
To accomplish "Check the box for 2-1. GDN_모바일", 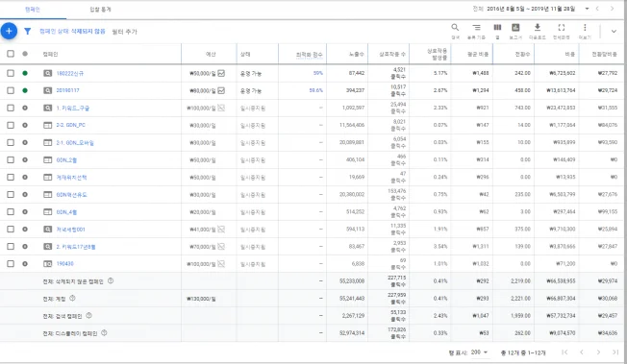I will (x=11, y=142).
